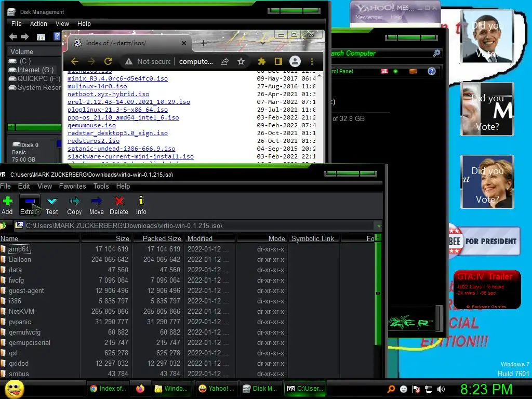Viewport: 532px width, 399px height.
Task: Click Disk Management back arrow
Action: pyautogui.click(x=13, y=37)
